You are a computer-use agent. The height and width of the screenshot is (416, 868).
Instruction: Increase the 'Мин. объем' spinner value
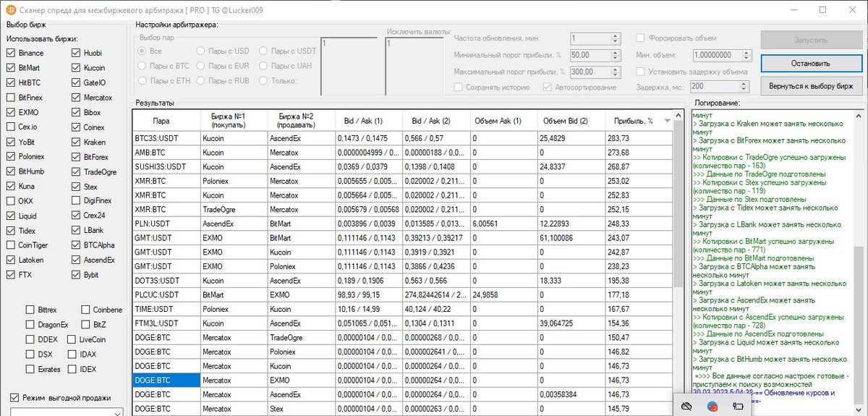click(x=747, y=52)
